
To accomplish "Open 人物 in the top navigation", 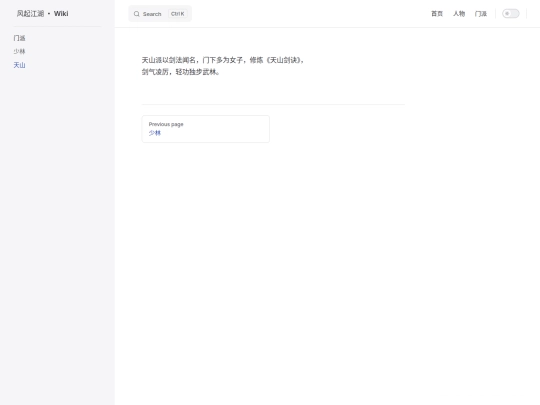I will [459, 14].
